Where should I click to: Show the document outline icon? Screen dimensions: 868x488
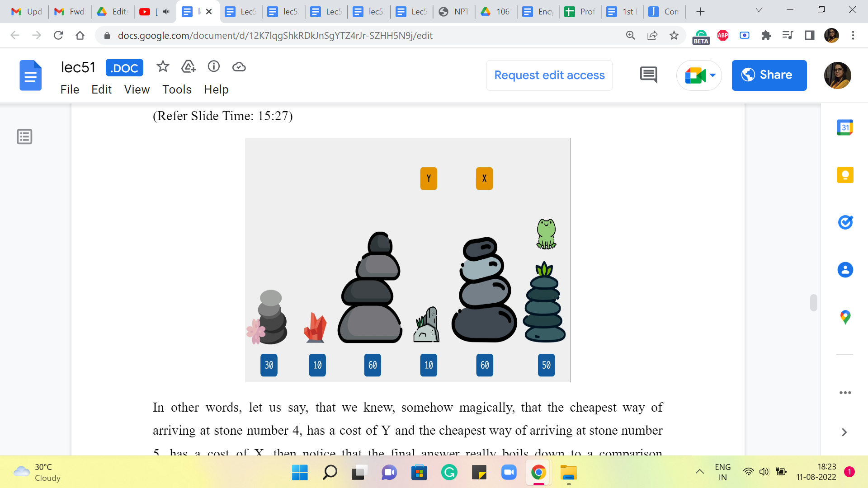(24, 136)
